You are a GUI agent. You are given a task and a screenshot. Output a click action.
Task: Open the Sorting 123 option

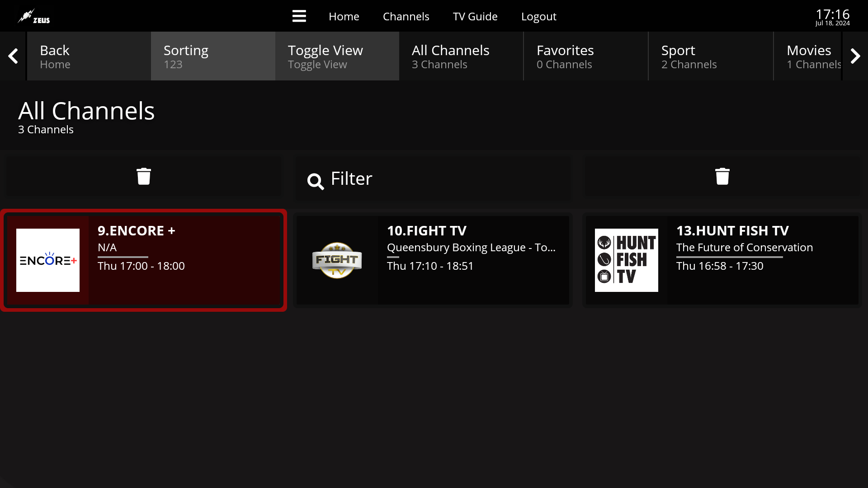coord(213,56)
